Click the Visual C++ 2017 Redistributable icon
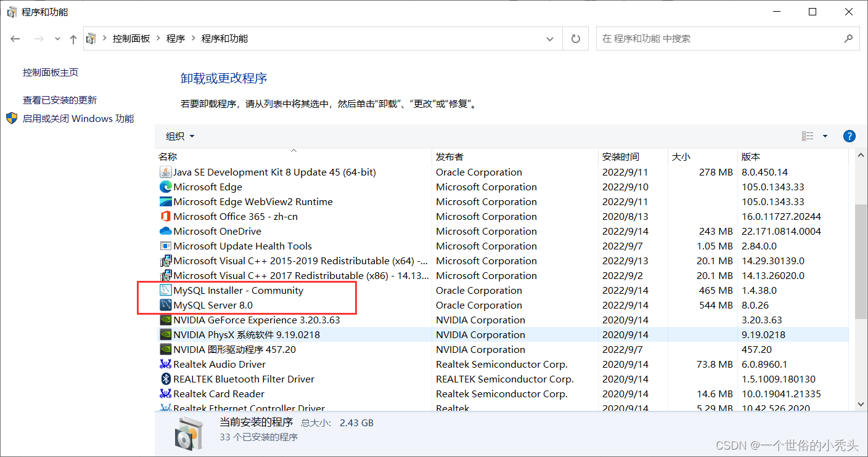 (x=165, y=275)
